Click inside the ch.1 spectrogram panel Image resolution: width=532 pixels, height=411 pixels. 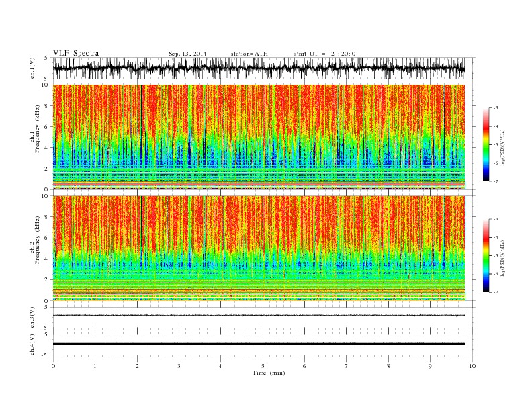pyautogui.click(x=259, y=137)
